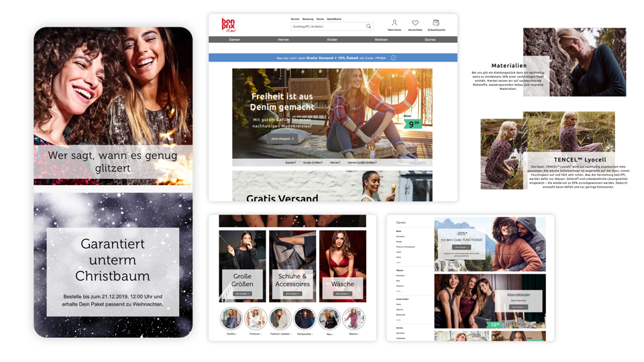Open the Einkaufstasche bag icon
The height and width of the screenshot is (362, 644).
point(436,23)
